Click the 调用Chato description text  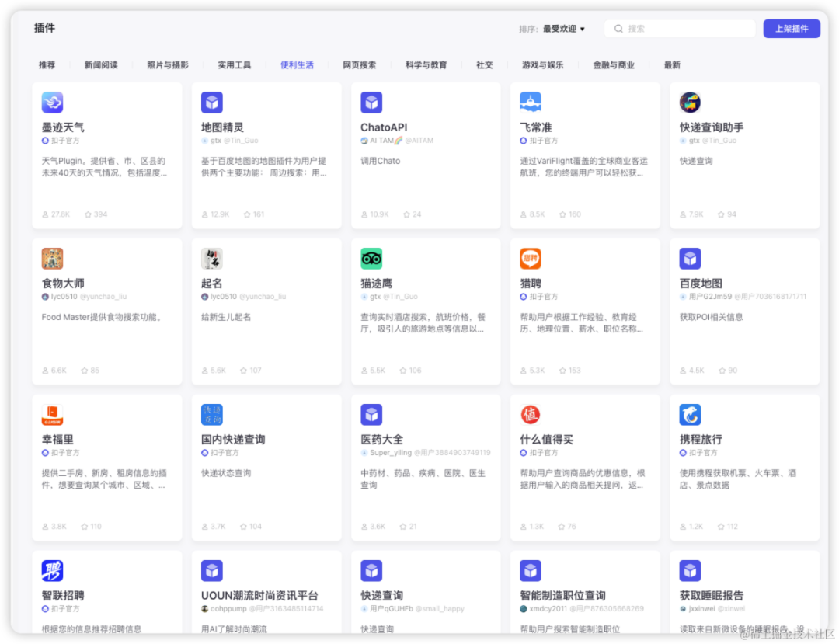381,161
